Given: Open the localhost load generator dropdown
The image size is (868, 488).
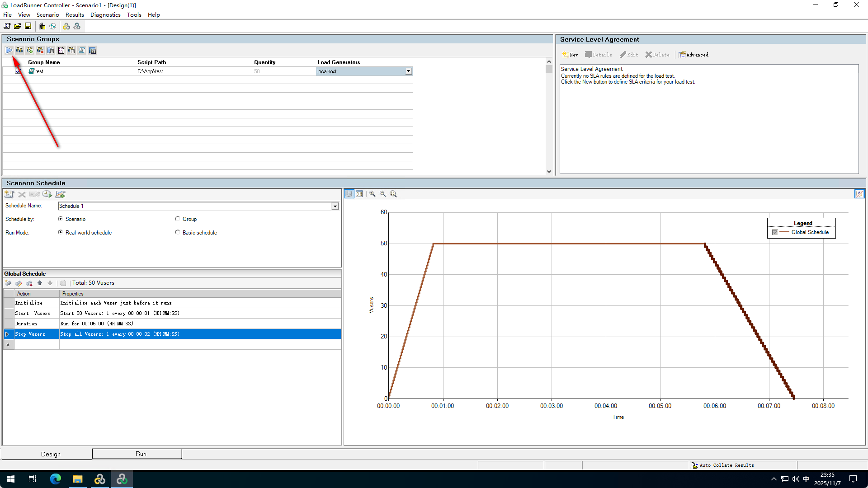Looking at the screenshot, I should pyautogui.click(x=408, y=71).
